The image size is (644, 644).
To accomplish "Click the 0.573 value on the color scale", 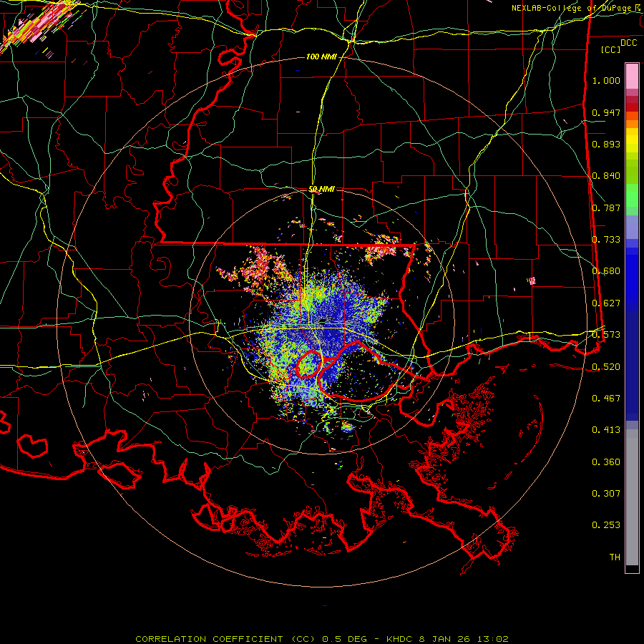I will (x=606, y=335).
